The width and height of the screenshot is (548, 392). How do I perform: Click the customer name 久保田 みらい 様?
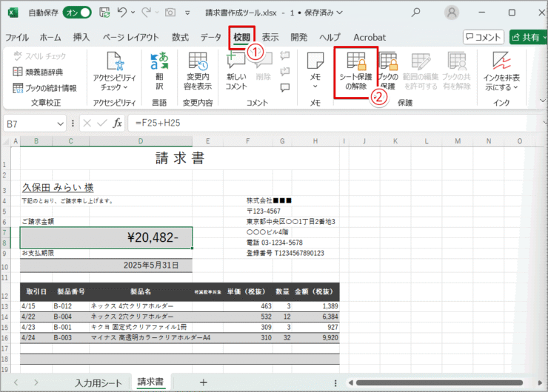click(58, 187)
